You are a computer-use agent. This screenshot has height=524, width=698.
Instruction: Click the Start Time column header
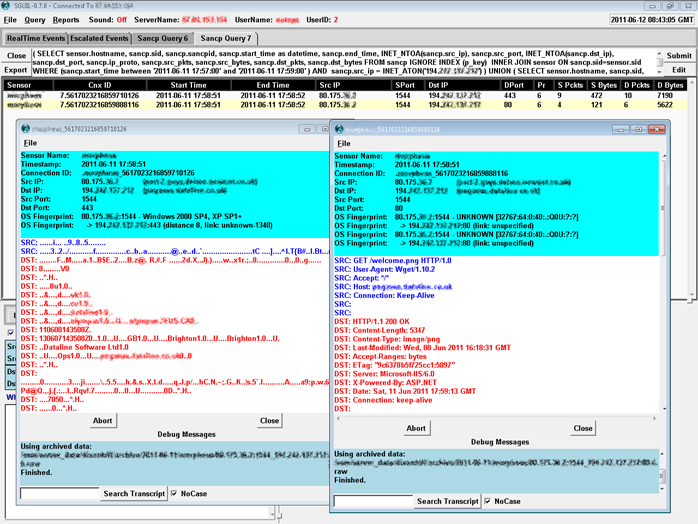(x=188, y=85)
